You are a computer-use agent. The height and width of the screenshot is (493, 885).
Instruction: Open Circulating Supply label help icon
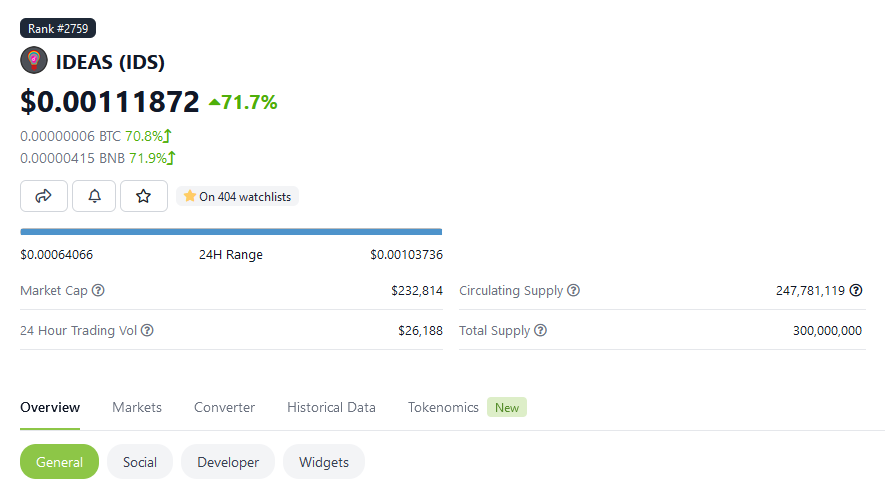[573, 290]
